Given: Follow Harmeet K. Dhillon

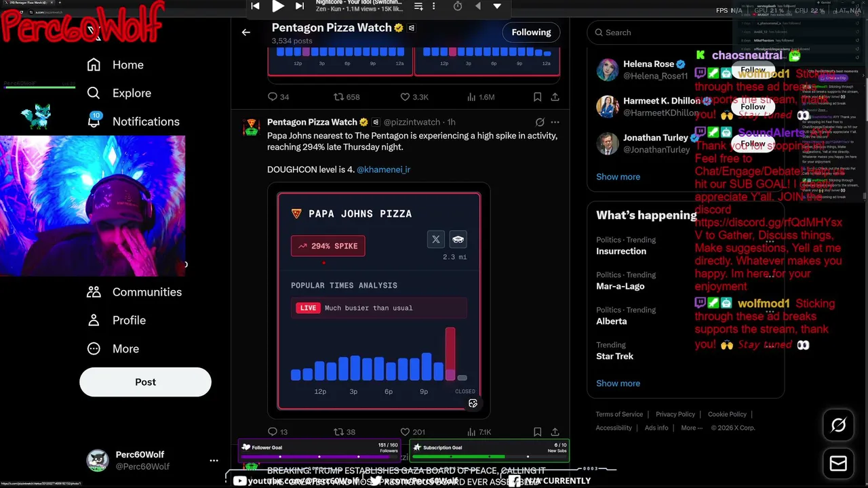Looking at the screenshot, I should click(753, 106).
